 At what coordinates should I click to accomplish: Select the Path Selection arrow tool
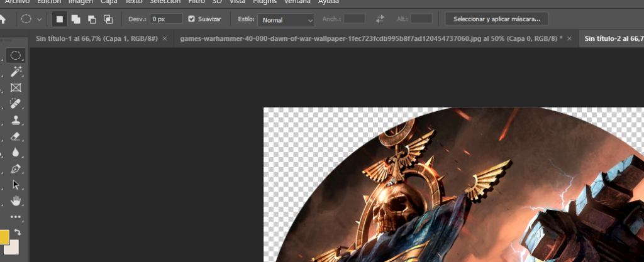pos(16,185)
